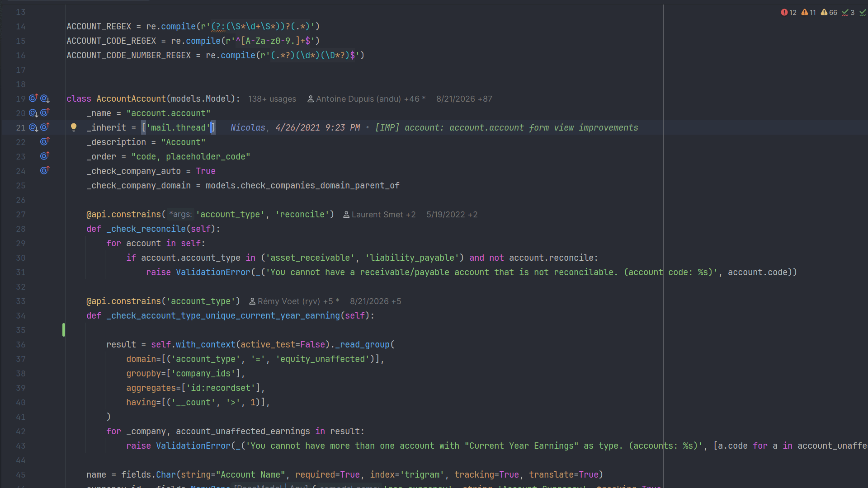
Task: Click the '8/21/2026 +87' date hint on line 19
Action: point(464,99)
